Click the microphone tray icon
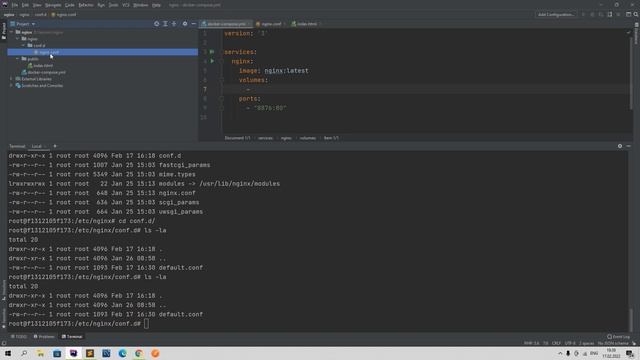Screen dimensions: 640x360 click(x=568, y=353)
